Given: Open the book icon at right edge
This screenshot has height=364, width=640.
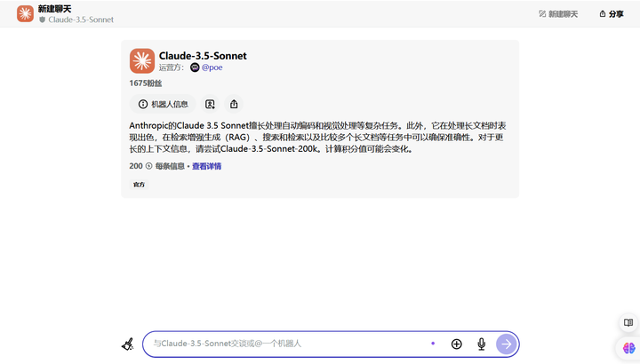Looking at the screenshot, I should [628, 323].
